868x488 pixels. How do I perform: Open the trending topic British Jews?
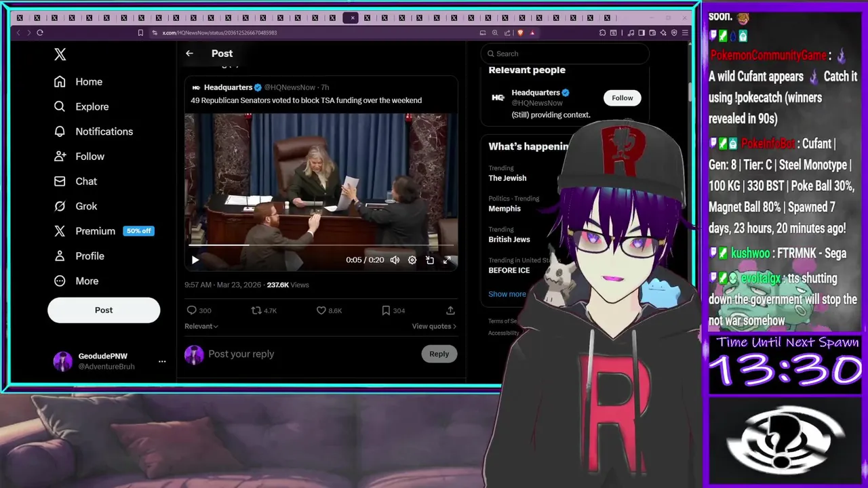point(509,239)
